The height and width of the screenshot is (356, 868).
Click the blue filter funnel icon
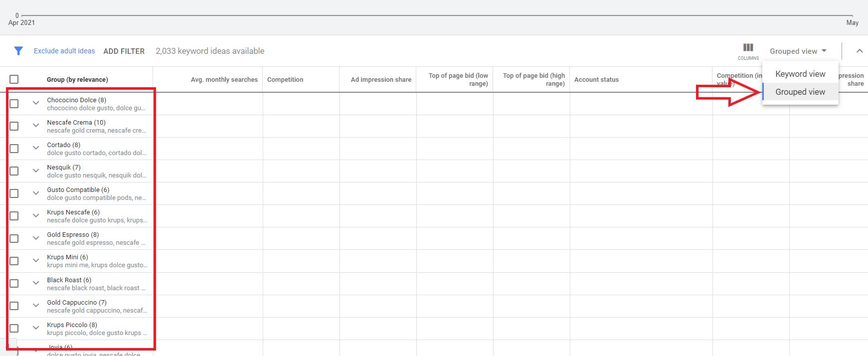(18, 51)
